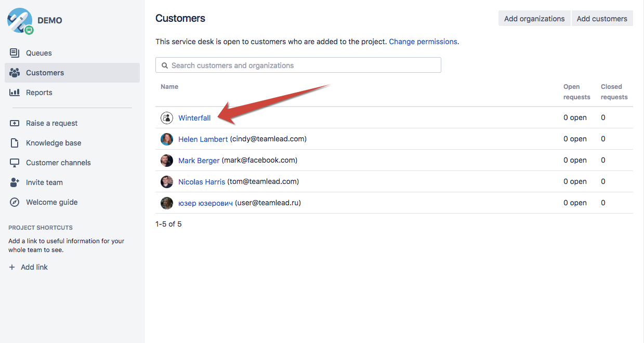The image size is (644, 343).
Task: Open Helen Lambert's customer profile
Action: click(x=203, y=139)
